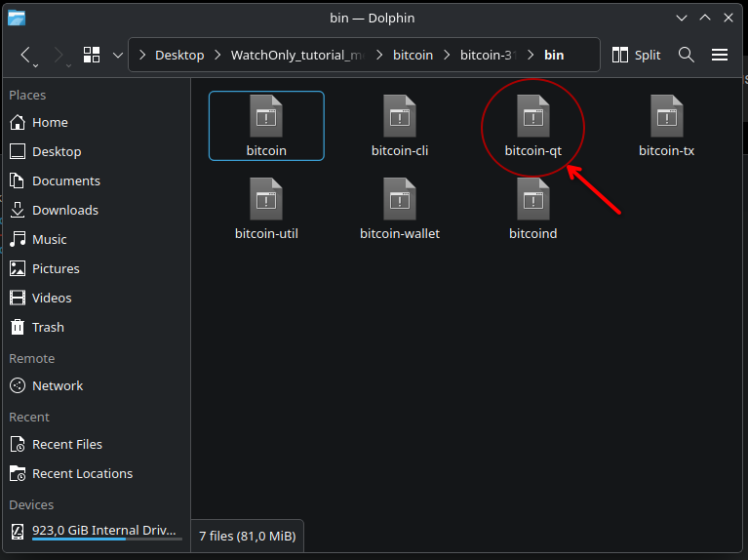748x560 pixels.
Task: Switch to icons view mode button
Action: [92, 55]
